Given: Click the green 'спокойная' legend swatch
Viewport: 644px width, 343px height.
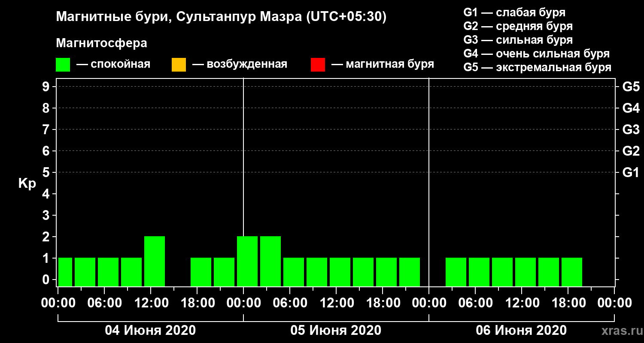Looking at the screenshot, I should 63,65.
